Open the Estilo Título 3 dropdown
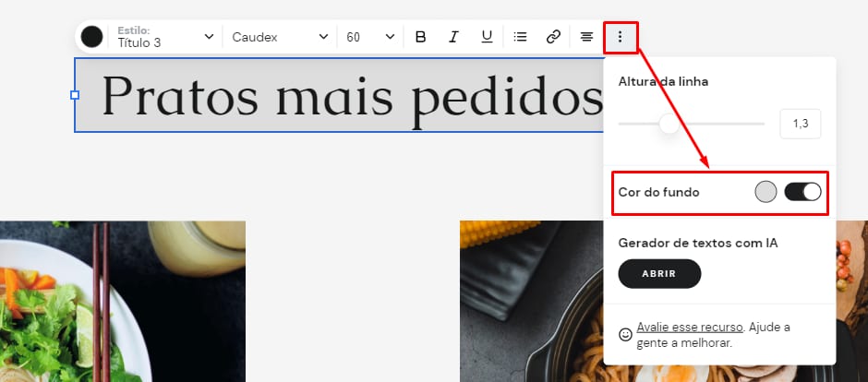The height and width of the screenshot is (382, 868). 164,37
